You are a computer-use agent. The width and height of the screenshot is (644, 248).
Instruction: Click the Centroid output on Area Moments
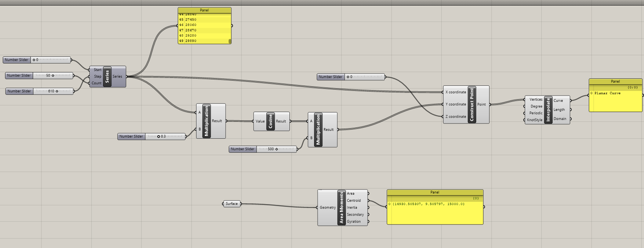click(x=354, y=201)
